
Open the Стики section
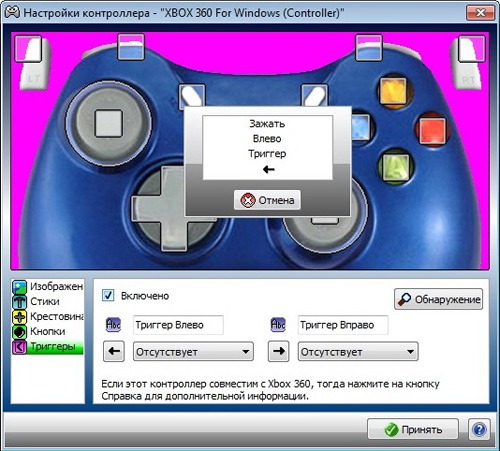(48, 302)
